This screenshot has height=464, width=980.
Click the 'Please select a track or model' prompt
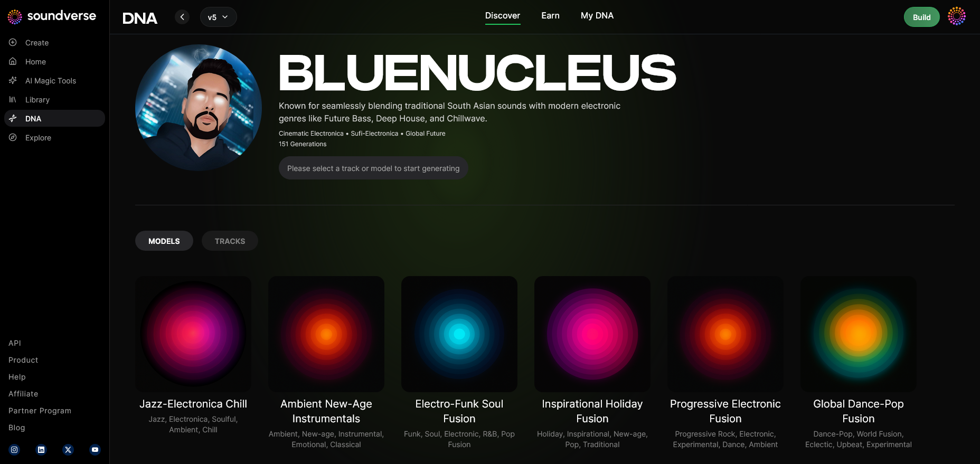pyautogui.click(x=373, y=168)
